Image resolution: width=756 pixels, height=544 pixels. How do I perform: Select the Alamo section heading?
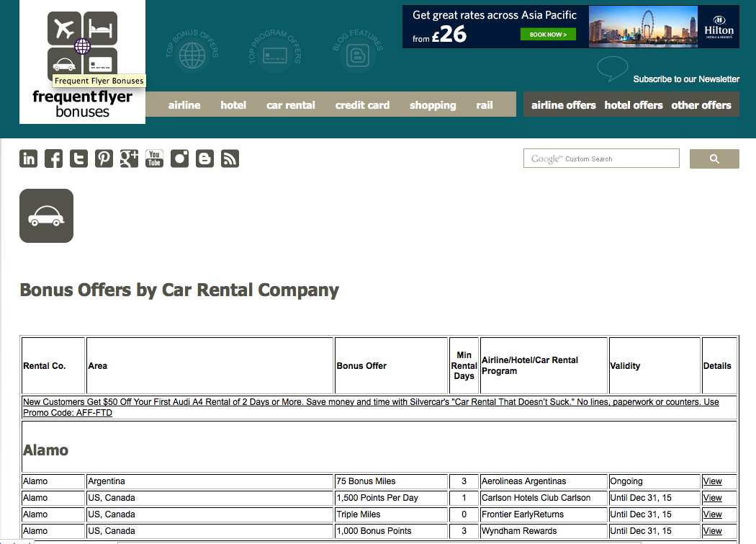pos(46,450)
